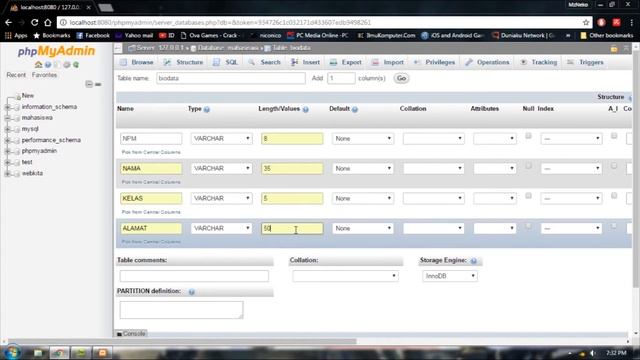Expand the mysql database node
The height and width of the screenshot is (360, 640).
[x=7, y=129]
